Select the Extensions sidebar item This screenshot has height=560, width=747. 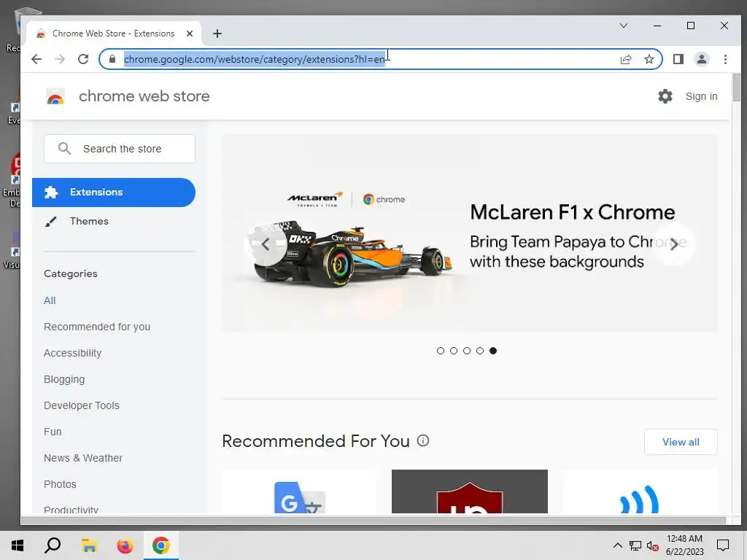point(114,192)
